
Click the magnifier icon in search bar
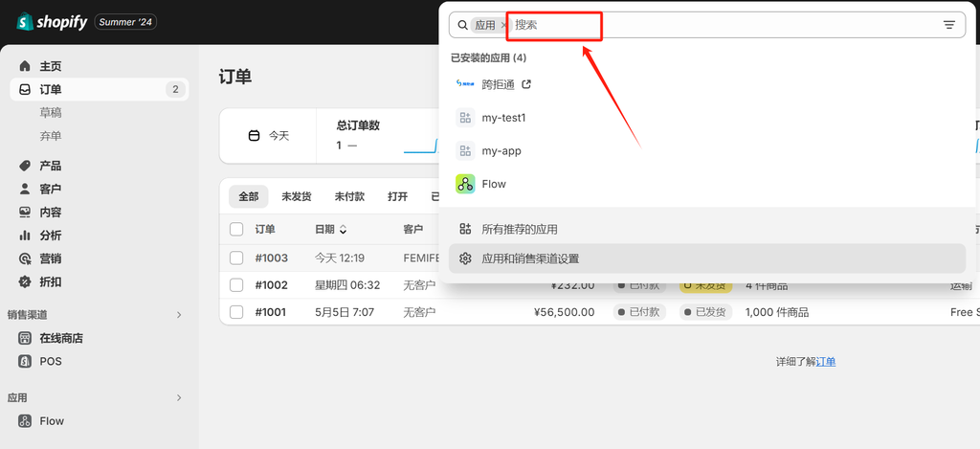(462, 25)
